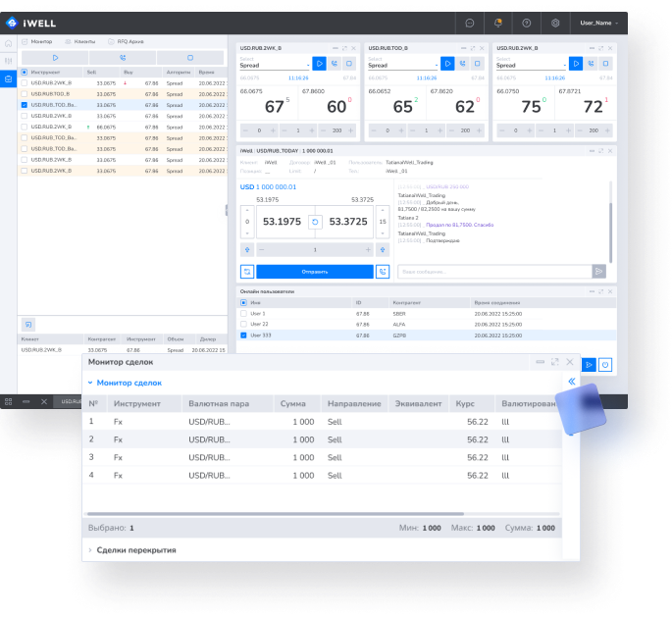Click the help question mark icon
Screen dimensions: 672x619
tap(527, 23)
